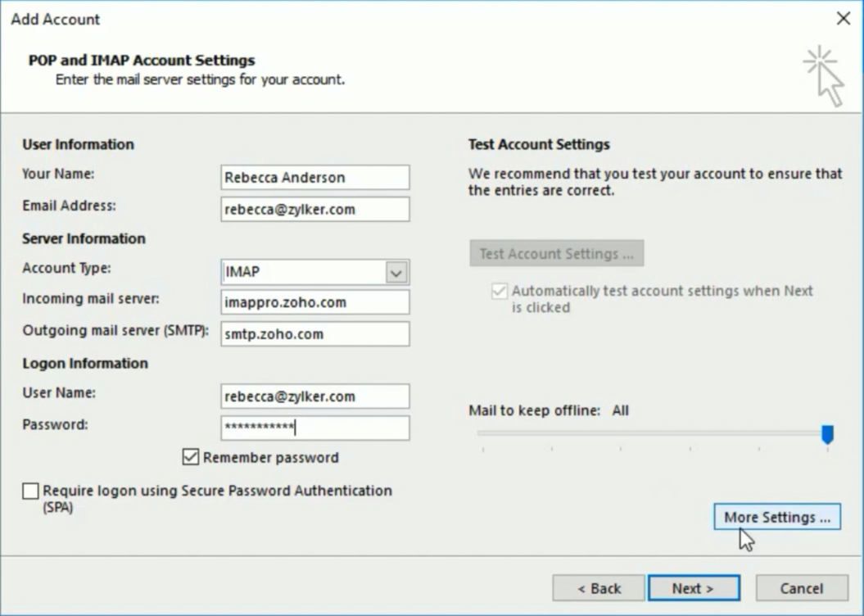Screen dimensions: 864x616
Task: Click the Password field
Action: pos(315,428)
